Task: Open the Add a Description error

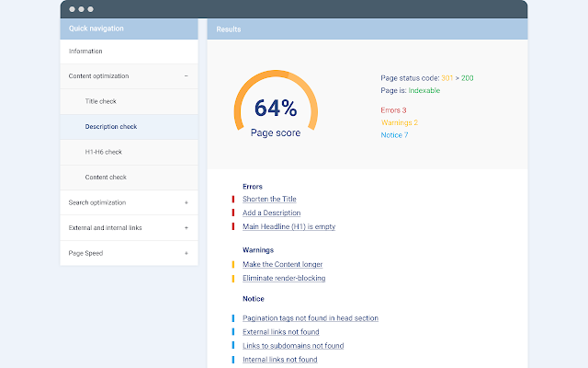Action: [272, 213]
